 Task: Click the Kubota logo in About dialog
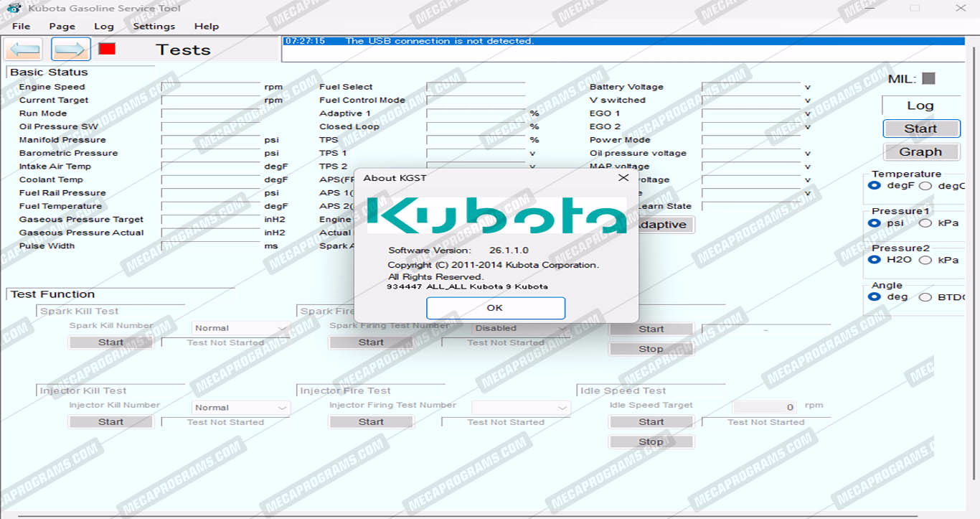click(x=496, y=215)
